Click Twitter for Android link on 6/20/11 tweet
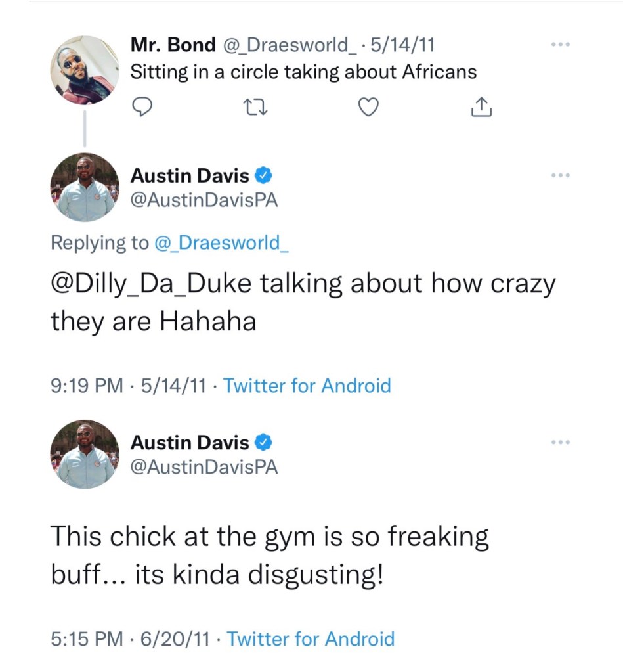623x672 pixels. (311, 638)
